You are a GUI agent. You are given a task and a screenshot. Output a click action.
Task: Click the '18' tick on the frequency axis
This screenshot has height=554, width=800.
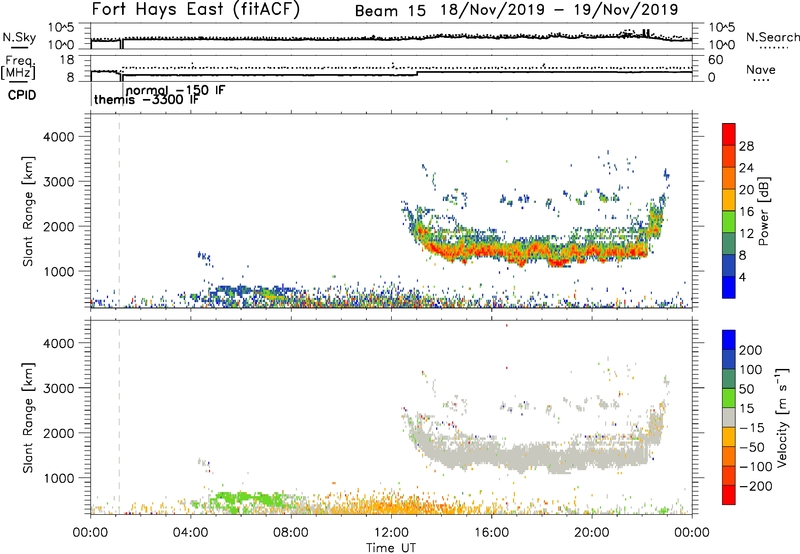coord(67,60)
